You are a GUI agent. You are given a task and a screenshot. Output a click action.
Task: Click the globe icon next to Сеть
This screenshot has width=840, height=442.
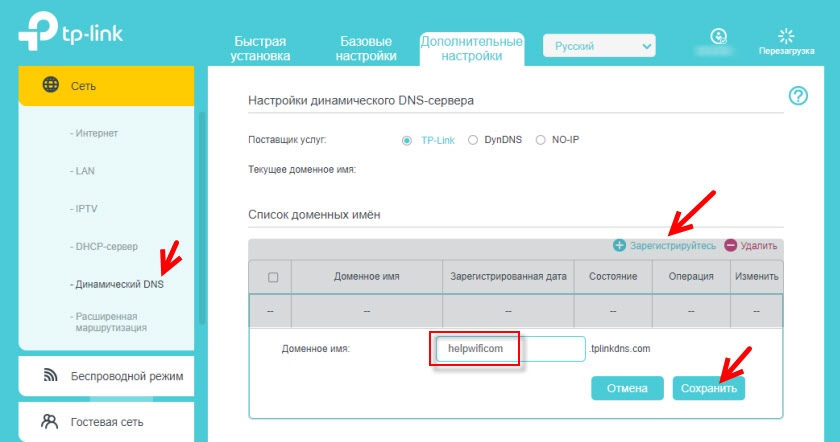[x=50, y=85]
